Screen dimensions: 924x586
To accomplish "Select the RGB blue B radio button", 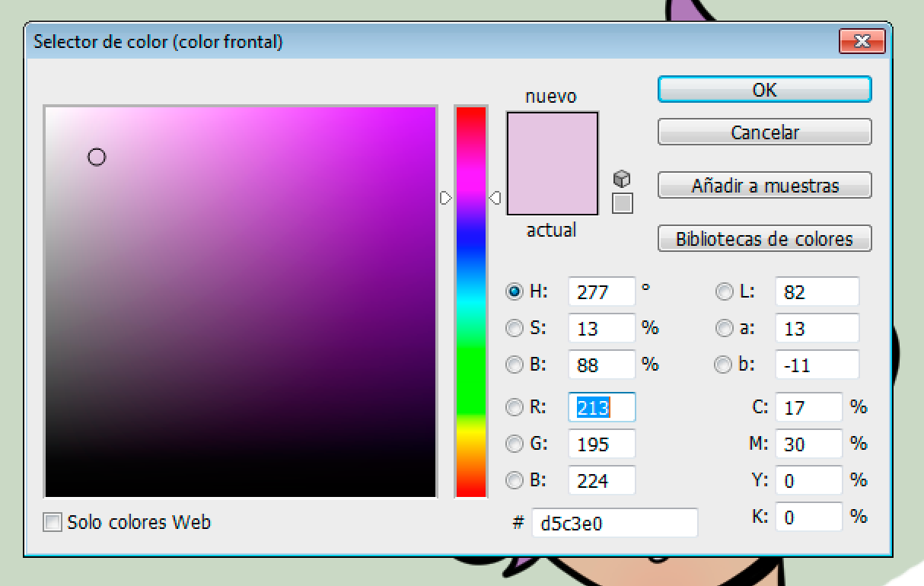I will pos(515,480).
